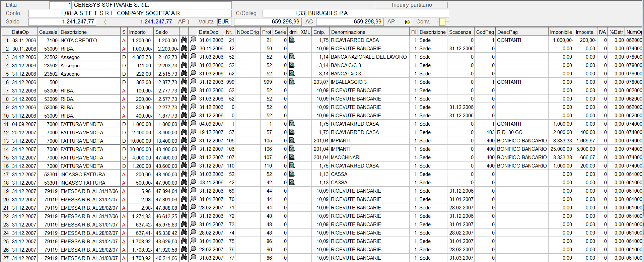Select row header number 11
Screen dimensions: 644x262
6,124
